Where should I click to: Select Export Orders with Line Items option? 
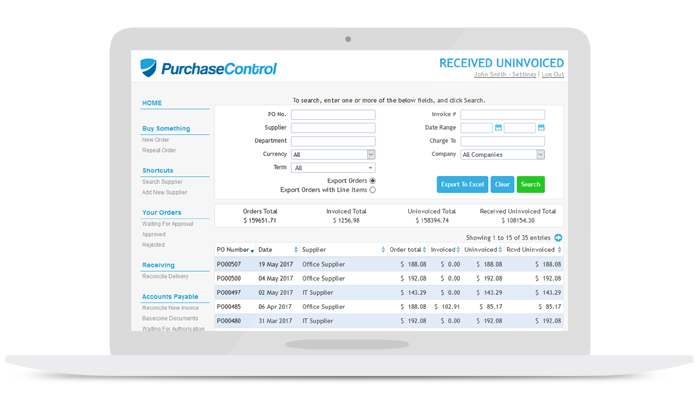[x=372, y=190]
